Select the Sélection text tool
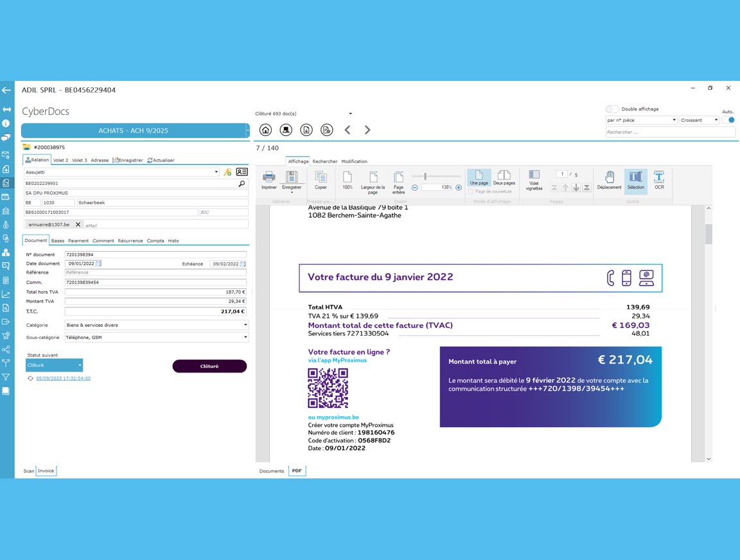Screen dimensions: 740x560 click(636, 180)
